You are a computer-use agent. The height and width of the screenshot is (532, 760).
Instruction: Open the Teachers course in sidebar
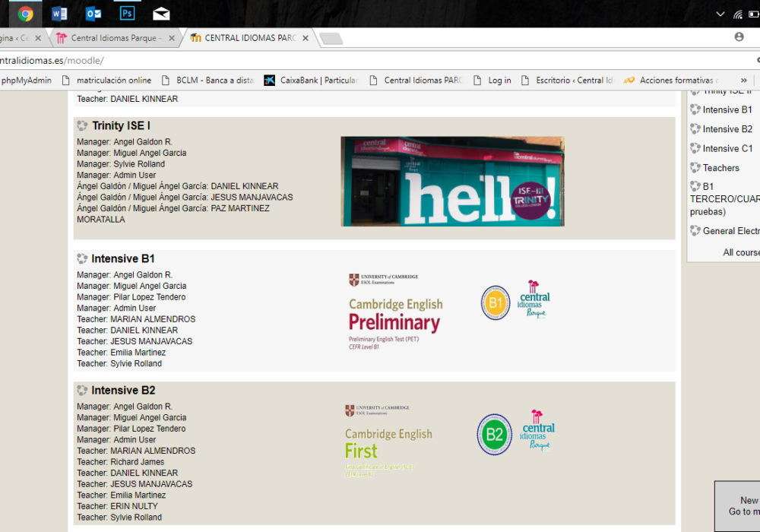[x=720, y=168]
